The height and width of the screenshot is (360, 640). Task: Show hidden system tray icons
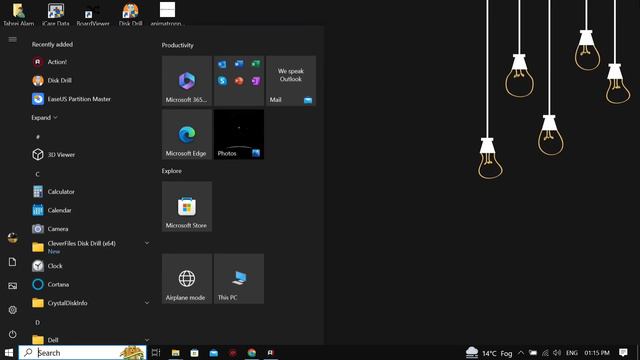(521, 353)
